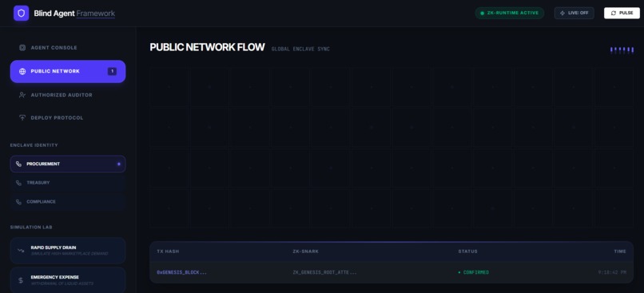Click the Authorized Auditor user icon
This screenshot has width=644, height=293.
(x=22, y=95)
